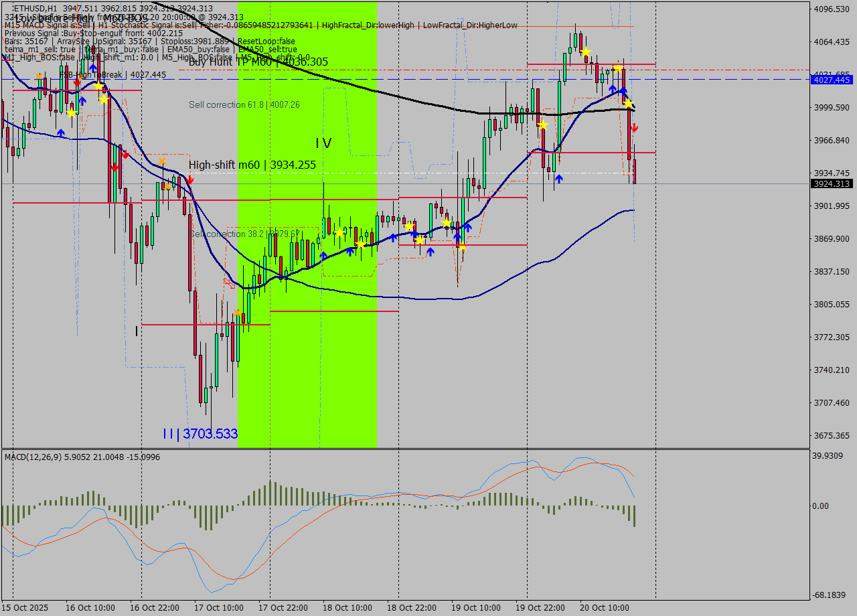Click the orange X marker above the 16 Oct 22:00 candles
Viewport: 857px width, 616px height.
(x=162, y=161)
